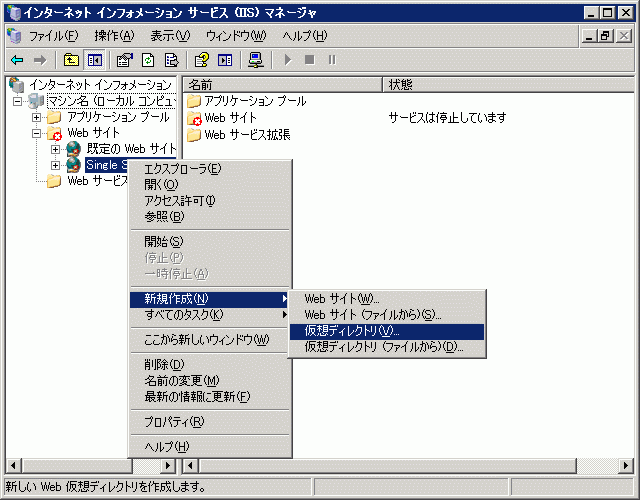Image resolution: width=640 pixels, height=500 pixels.
Task: Click the stopped Web サイト folder icon in list
Action: click(x=194, y=118)
